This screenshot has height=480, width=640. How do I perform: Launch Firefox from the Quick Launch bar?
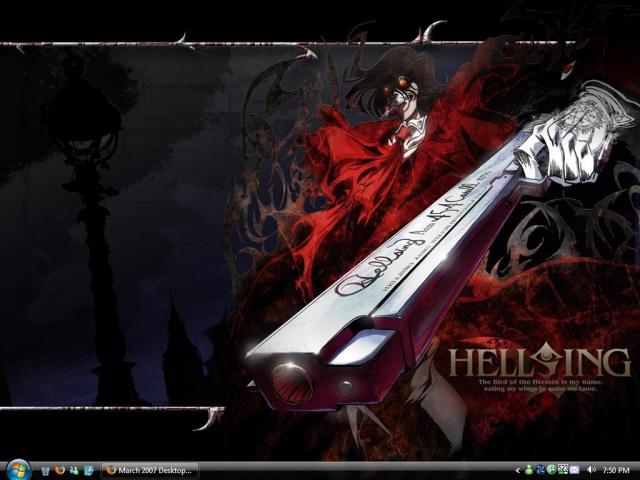pyautogui.click(x=60, y=470)
